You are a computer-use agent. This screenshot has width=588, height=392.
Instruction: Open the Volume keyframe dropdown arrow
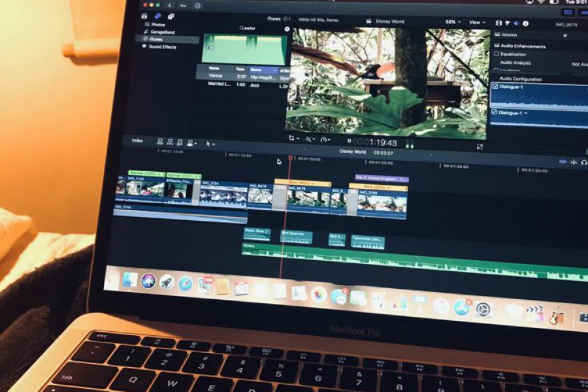[564, 36]
